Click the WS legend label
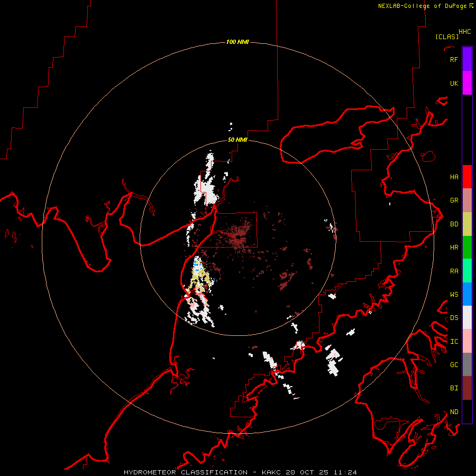This screenshot has height=476, width=476. tap(454, 294)
